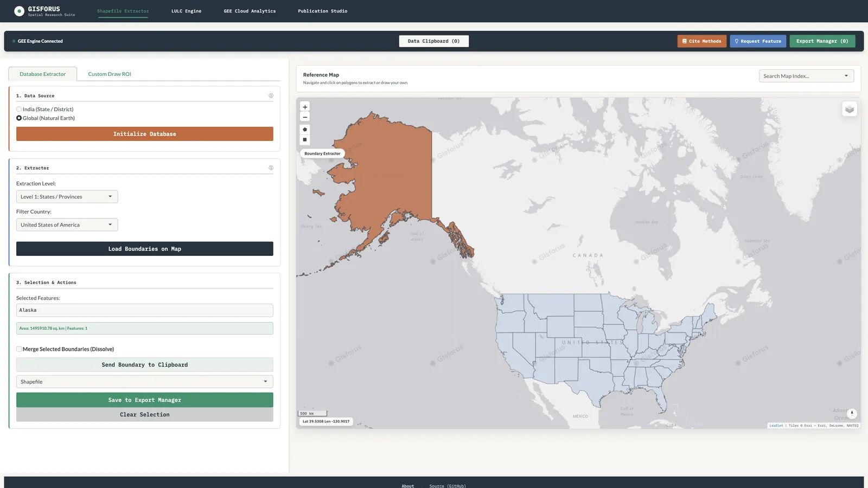Click the Clear Selection button
The height and width of the screenshot is (488, 868).
point(144,415)
